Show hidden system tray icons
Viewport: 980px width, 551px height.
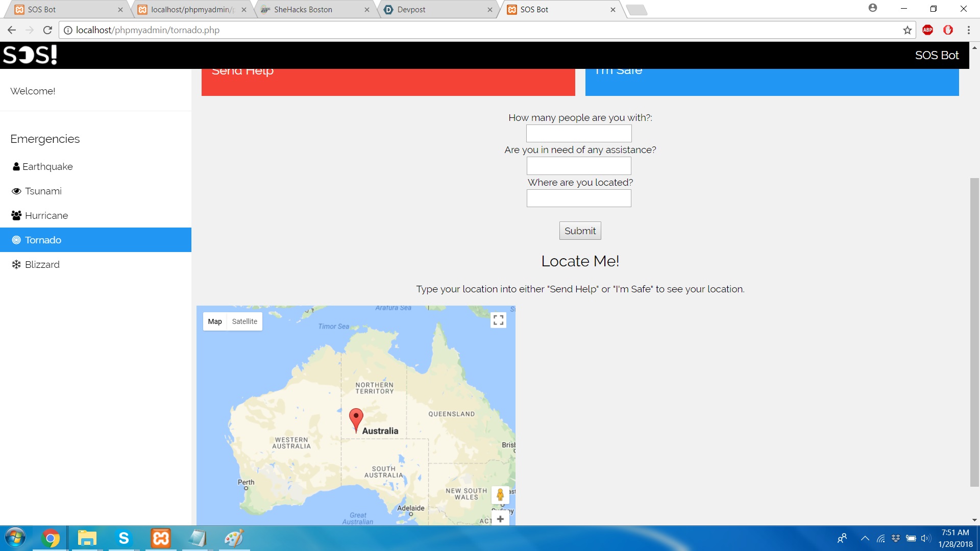865,538
